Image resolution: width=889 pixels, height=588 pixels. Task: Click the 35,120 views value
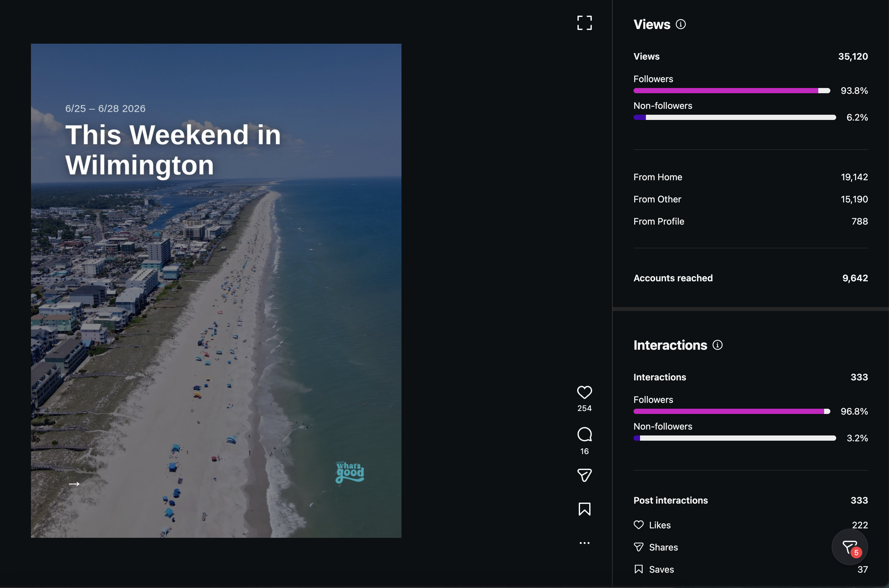[x=853, y=57]
